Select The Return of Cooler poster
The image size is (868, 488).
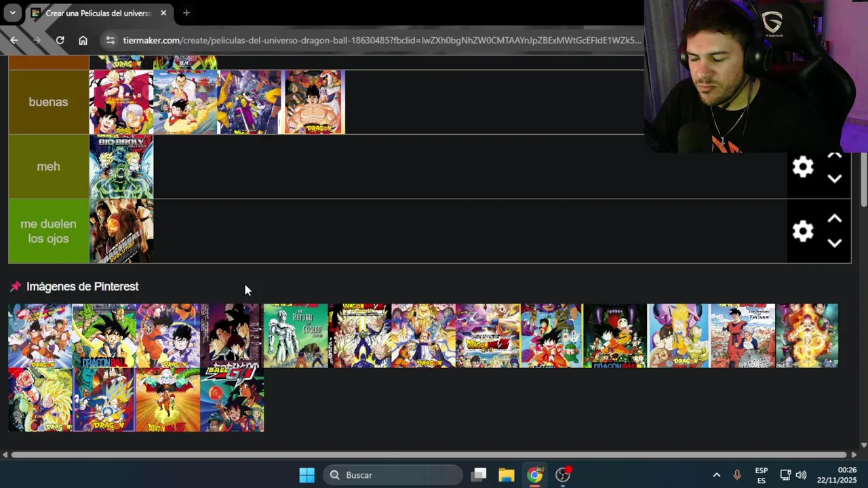tap(296, 336)
